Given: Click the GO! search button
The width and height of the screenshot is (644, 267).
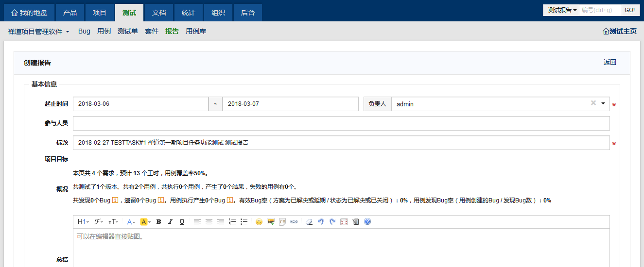Looking at the screenshot, I should (x=629, y=10).
